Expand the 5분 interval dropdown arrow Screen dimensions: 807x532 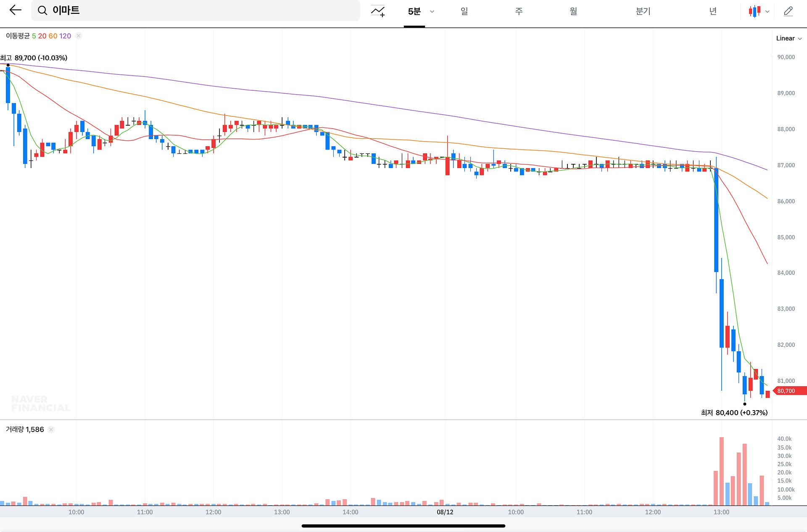432,12
